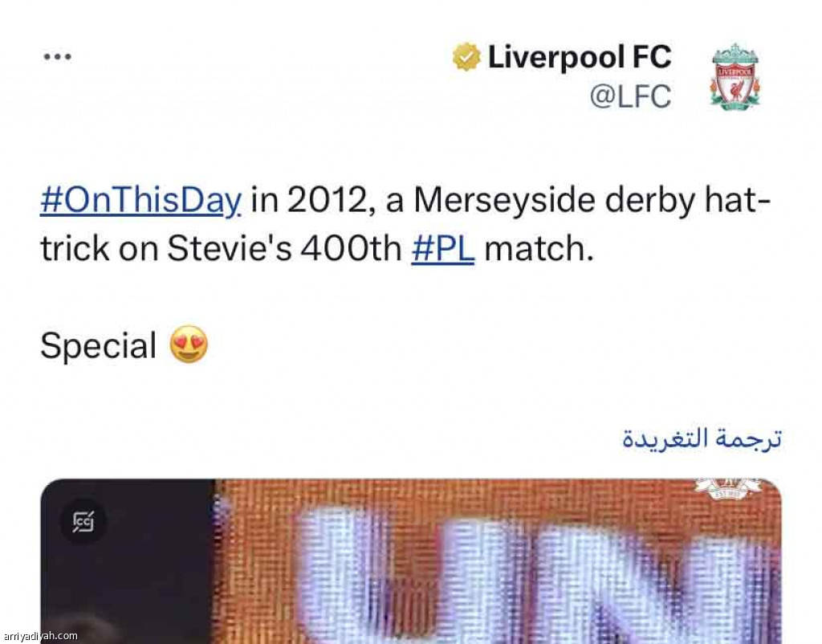
Task: Play the embedded video thumbnail
Action: pos(411,562)
